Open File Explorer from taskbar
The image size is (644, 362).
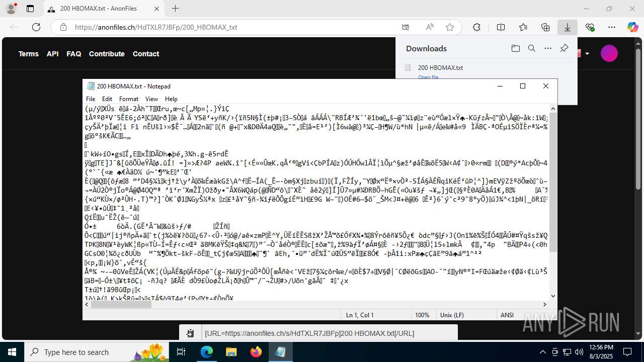click(231, 352)
